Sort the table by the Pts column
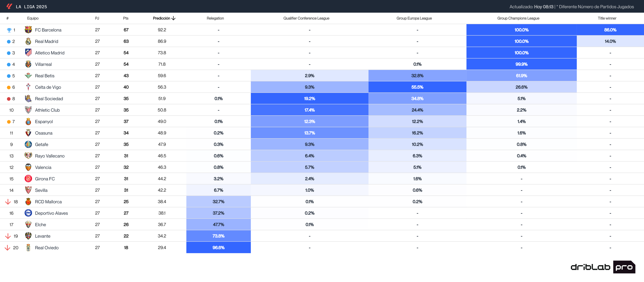This screenshot has height=282, width=644. click(125, 18)
